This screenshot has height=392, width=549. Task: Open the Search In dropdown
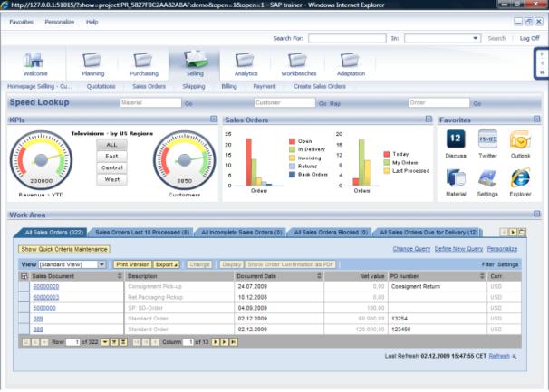coord(475,38)
